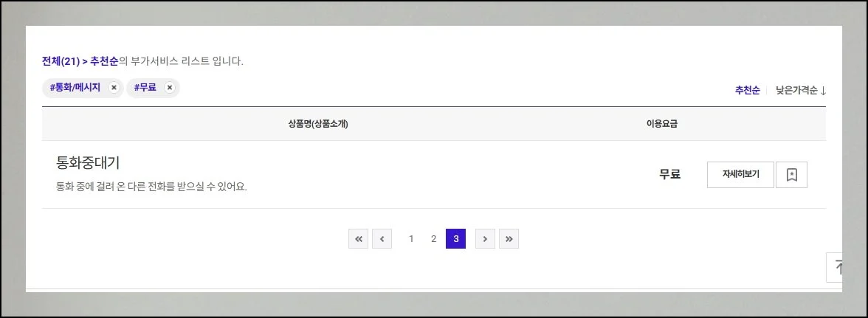
Task: Remove the #무료 filter tag with its x icon
Action: pos(169,88)
